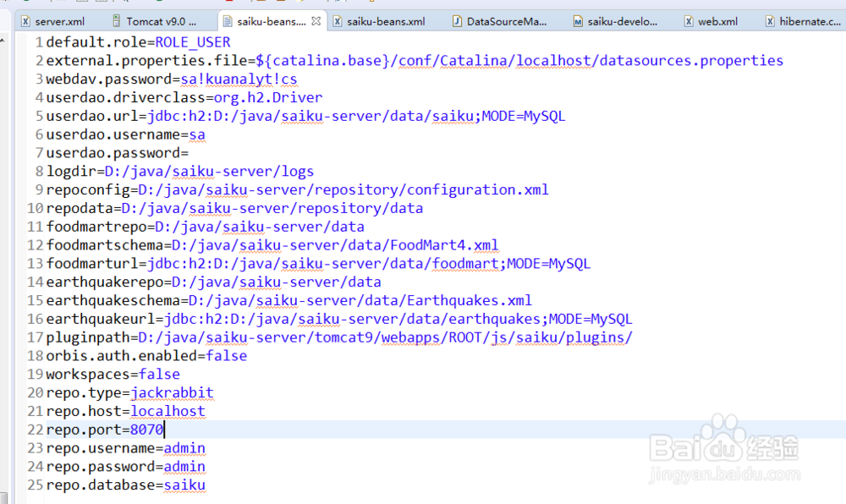
Task: Click the DataSourceMa... Java file icon
Action: click(x=457, y=21)
